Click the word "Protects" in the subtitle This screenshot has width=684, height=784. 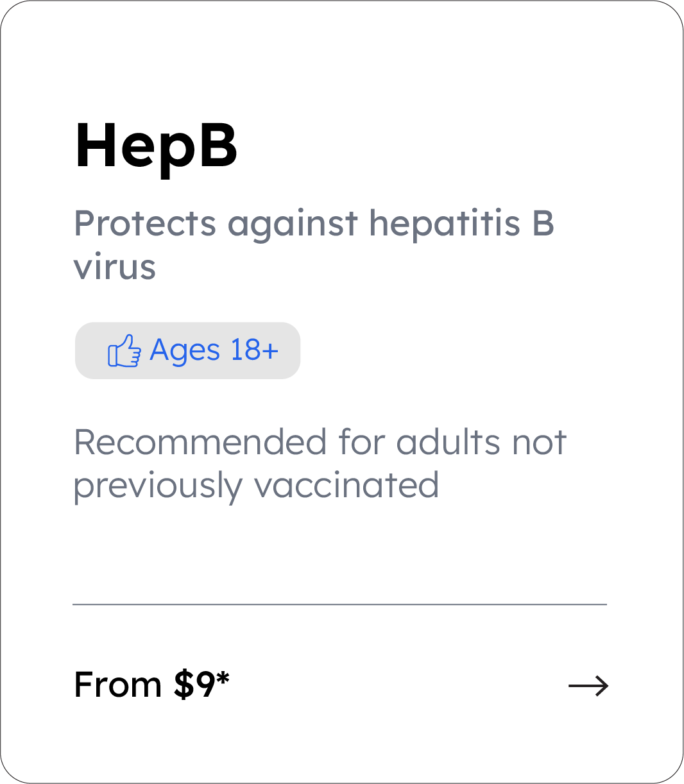(x=145, y=223)
